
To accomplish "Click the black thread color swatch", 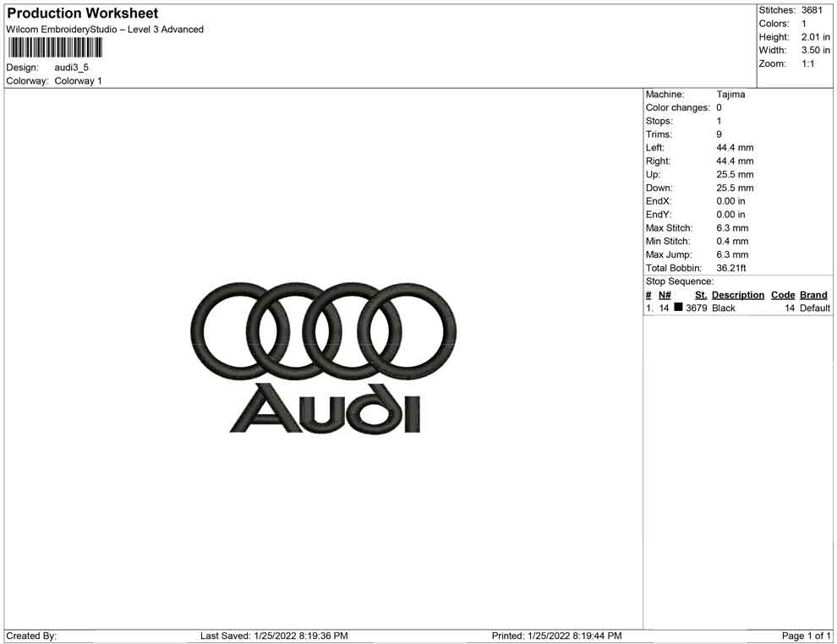I will pyautogui.click(x=678, y=307).
